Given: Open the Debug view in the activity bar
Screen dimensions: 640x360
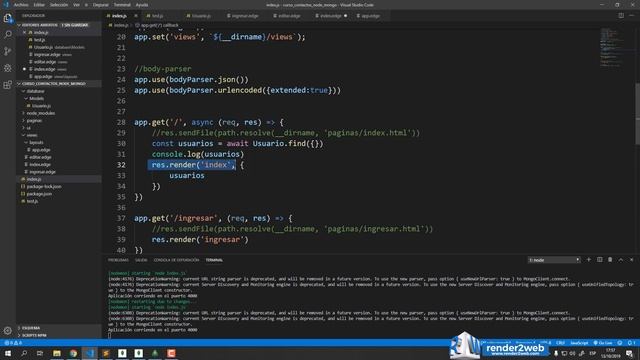Looking at the screenshot, I should point(8,68).
